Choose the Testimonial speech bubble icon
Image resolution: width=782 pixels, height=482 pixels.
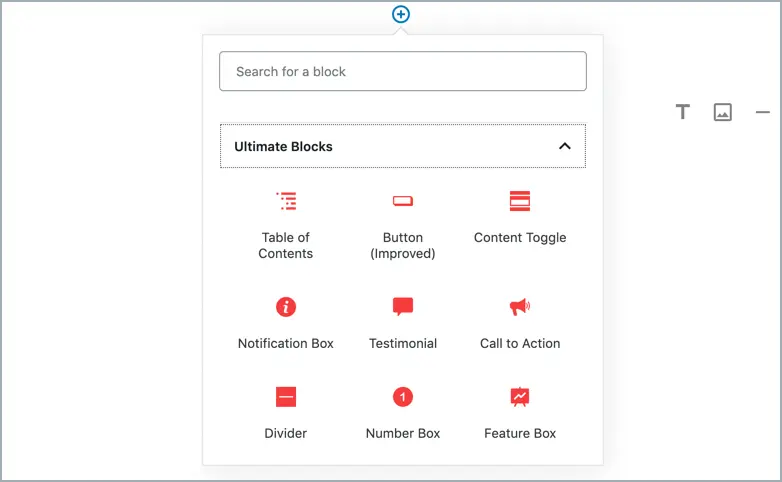point(403,307)
